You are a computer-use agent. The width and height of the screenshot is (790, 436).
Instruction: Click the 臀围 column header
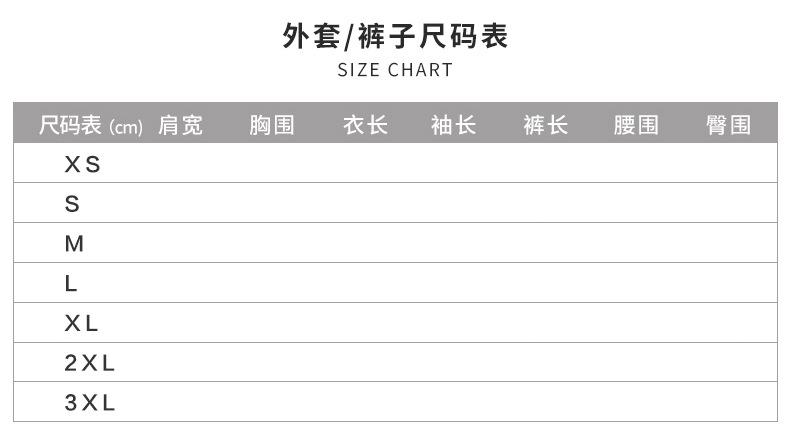(x=728, y=125)
